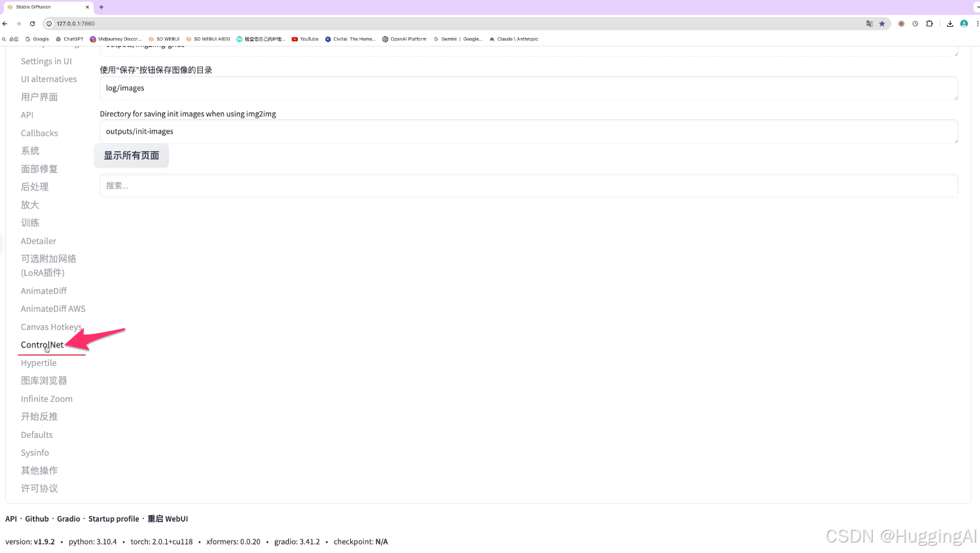Open the site information icon in the address bar
Image resolution: width=980 pixels, height=553 pixels.
click(49, 24)
